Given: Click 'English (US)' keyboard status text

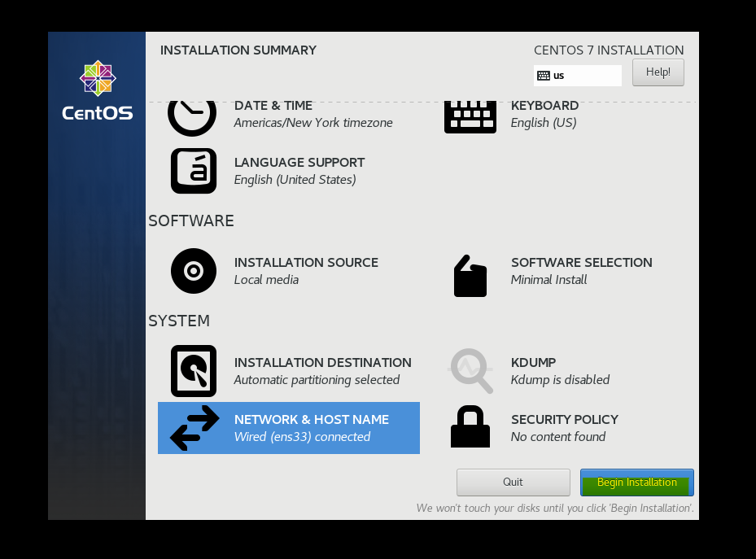Looking at the screenshot, I should [544, 123].
